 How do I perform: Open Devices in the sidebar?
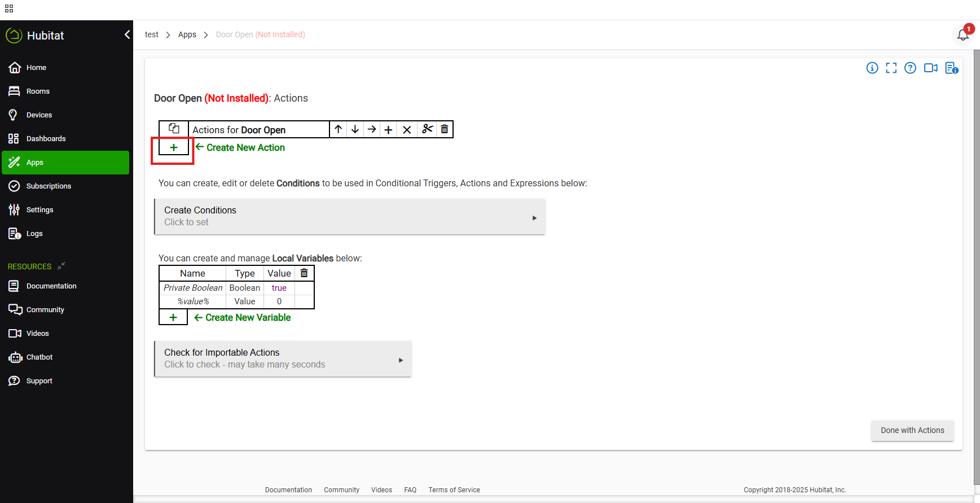click(x=65, y=115)
